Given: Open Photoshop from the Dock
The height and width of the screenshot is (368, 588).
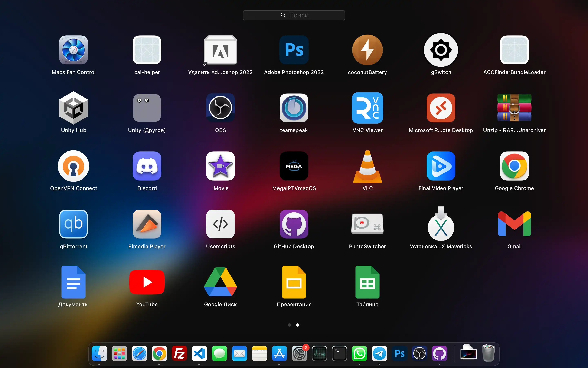Looking at the screenshot, I should [x=399, y=353].
